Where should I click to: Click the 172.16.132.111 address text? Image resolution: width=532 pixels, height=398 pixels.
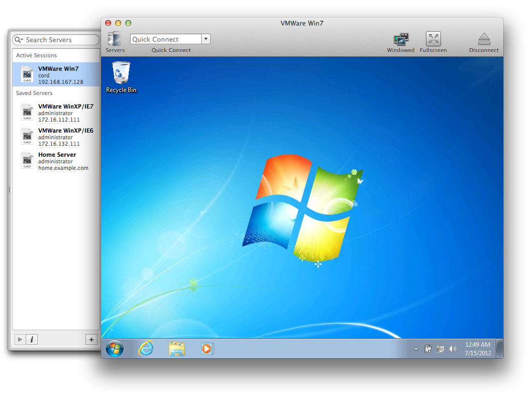coord(59,144)
